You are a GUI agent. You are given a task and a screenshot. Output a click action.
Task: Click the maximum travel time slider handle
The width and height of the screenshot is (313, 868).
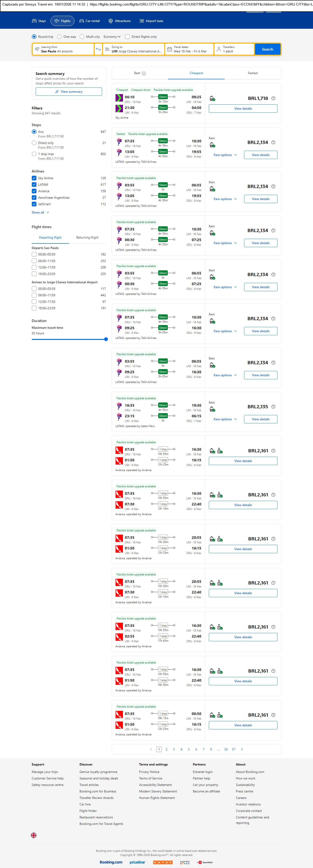tap(106, 339)
